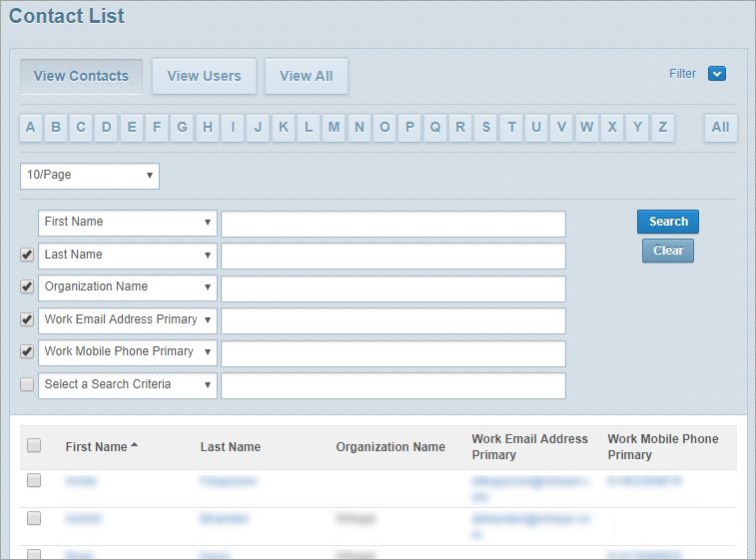Sort by First Name column header
The width and height of the screenshot is (756, 560).
[97, 447]
